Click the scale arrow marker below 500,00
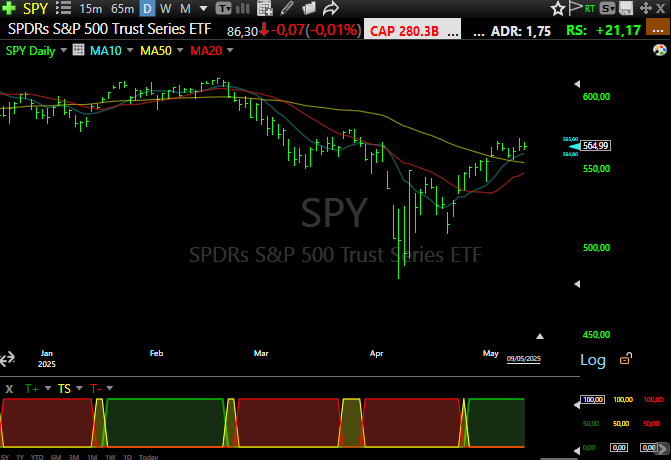The height and width of the screenshot is (460, 671). [x=577, y=284]
